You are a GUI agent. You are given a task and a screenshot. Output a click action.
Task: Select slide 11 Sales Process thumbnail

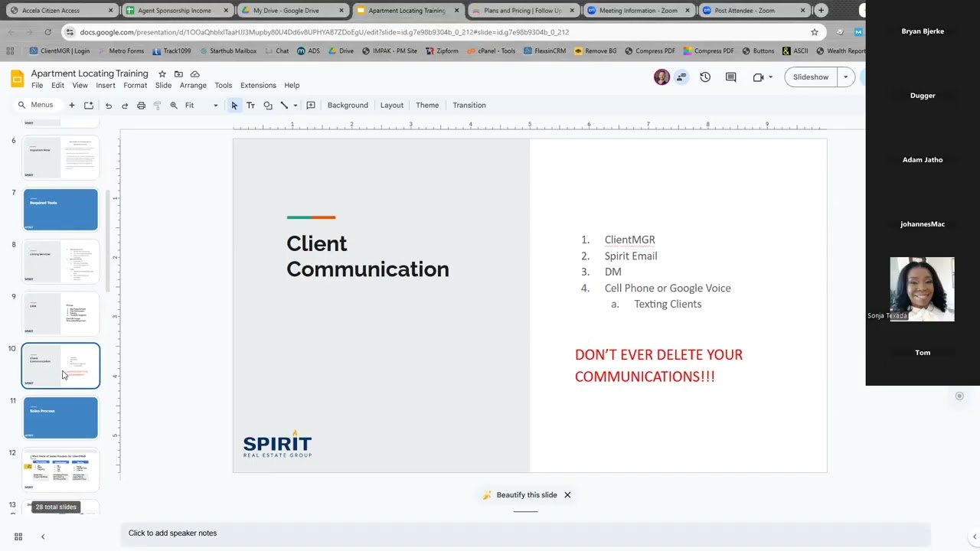60,418
